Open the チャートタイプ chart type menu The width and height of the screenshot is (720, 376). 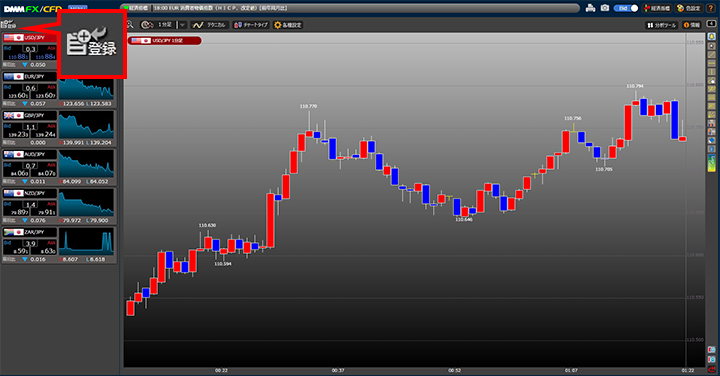coord(251,25)
